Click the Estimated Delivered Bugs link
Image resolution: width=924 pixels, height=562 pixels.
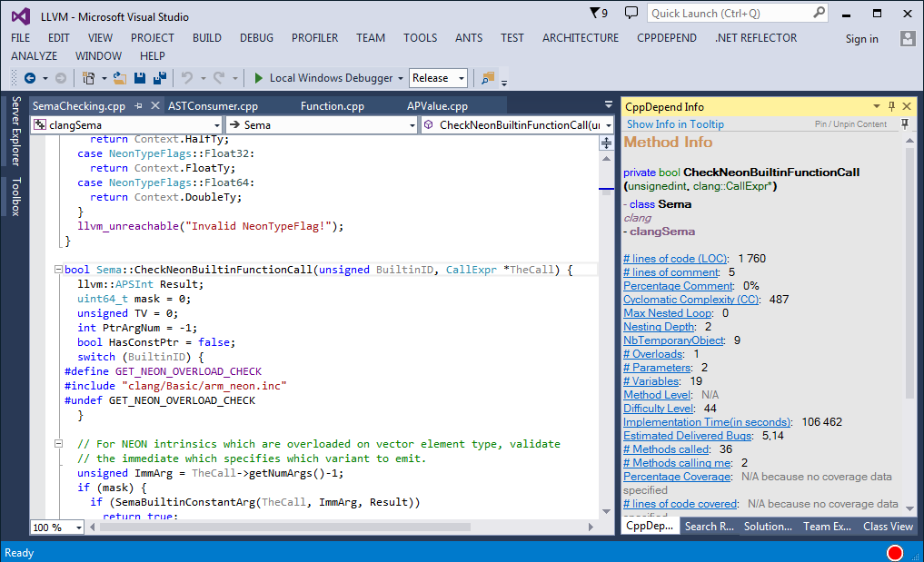687,435
